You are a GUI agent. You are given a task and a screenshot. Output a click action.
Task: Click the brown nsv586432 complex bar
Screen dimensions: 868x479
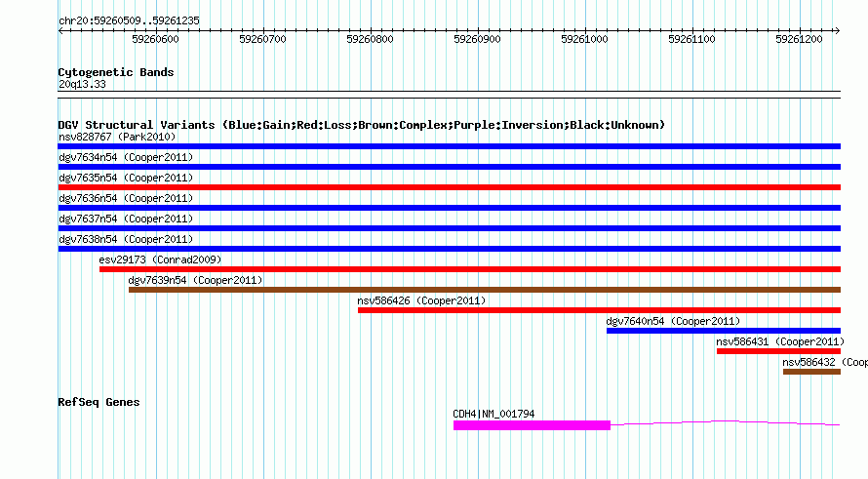pos(811,372)
